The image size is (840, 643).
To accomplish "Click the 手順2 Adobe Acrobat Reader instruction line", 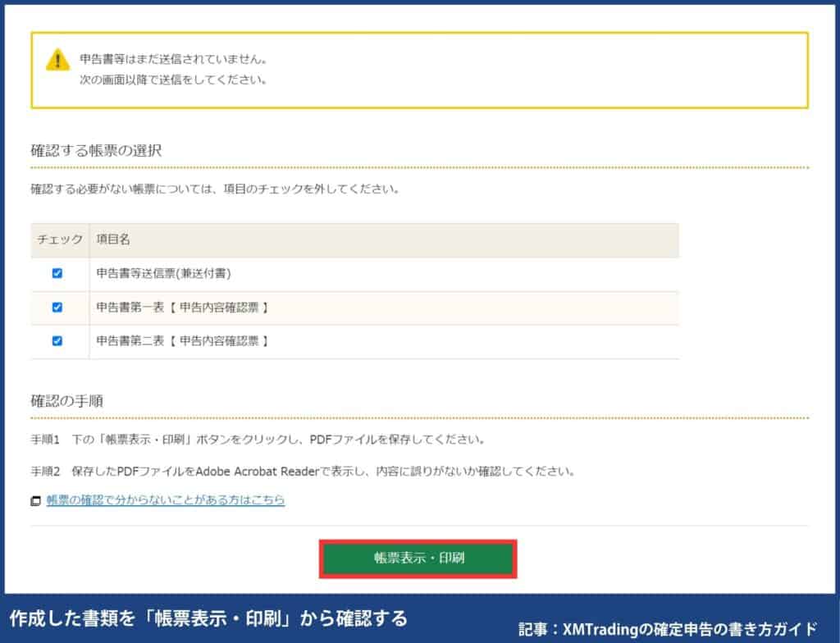I will tap(304, 472).
